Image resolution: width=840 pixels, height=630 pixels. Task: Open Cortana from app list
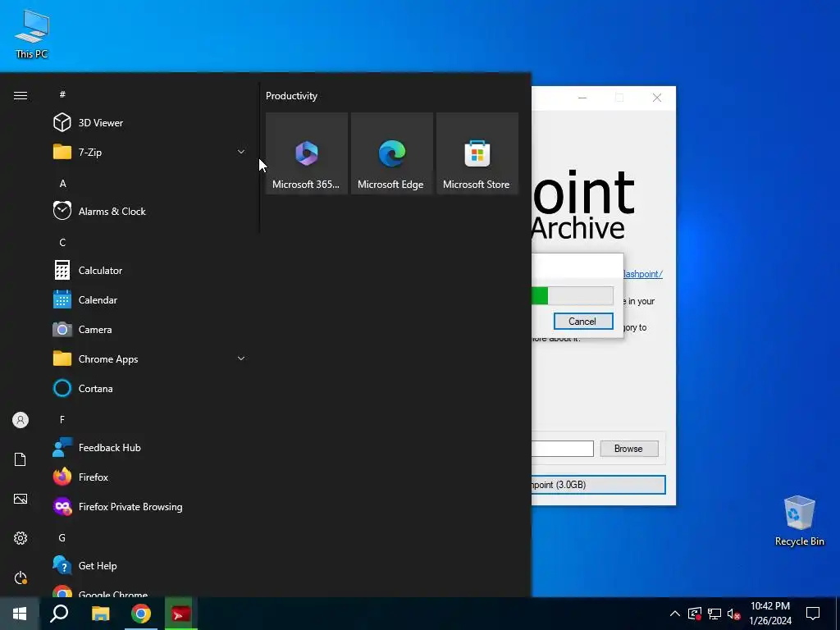pos(150,388)
